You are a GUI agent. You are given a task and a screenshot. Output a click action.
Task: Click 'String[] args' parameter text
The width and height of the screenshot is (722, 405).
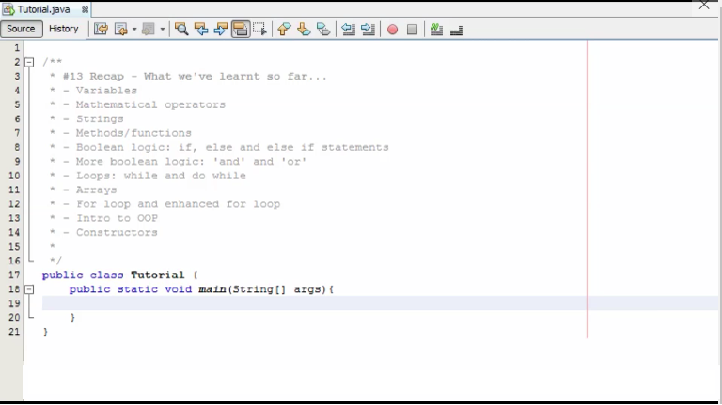point(275,289)
